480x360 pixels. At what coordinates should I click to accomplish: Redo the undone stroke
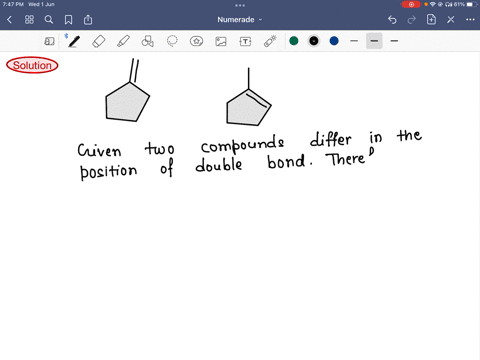(x=412, y=20)
